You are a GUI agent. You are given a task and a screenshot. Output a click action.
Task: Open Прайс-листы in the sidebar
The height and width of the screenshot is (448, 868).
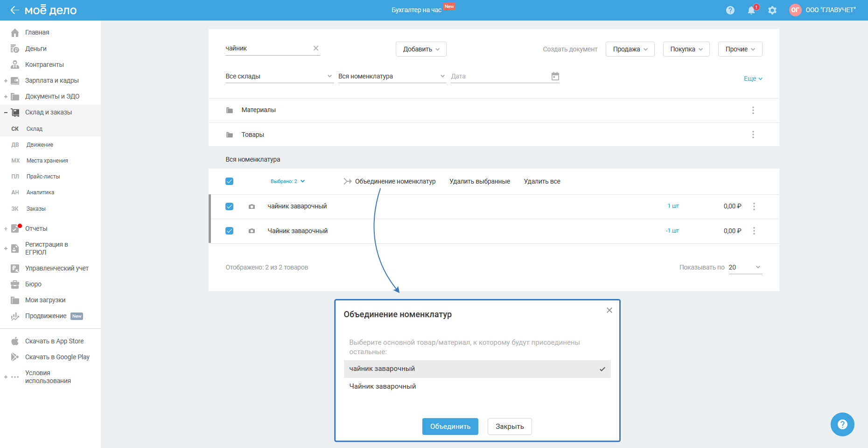click(x=43, y=177)
